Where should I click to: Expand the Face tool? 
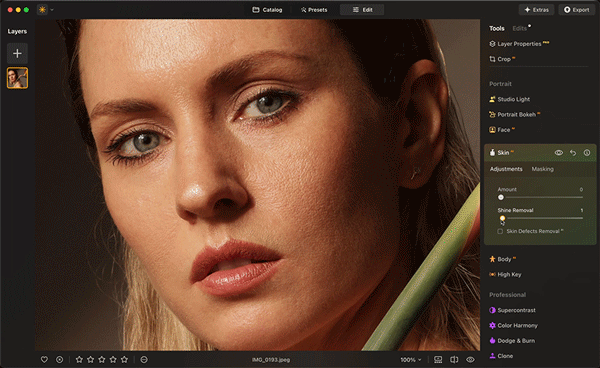click(x=502, y=130)
